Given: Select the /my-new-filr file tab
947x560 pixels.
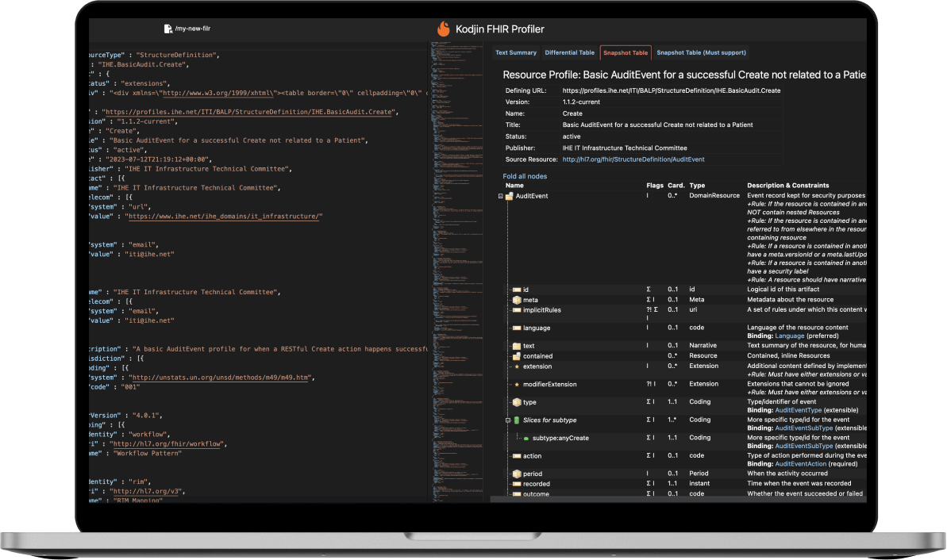Looking at the screenshot, I should 187,29.
